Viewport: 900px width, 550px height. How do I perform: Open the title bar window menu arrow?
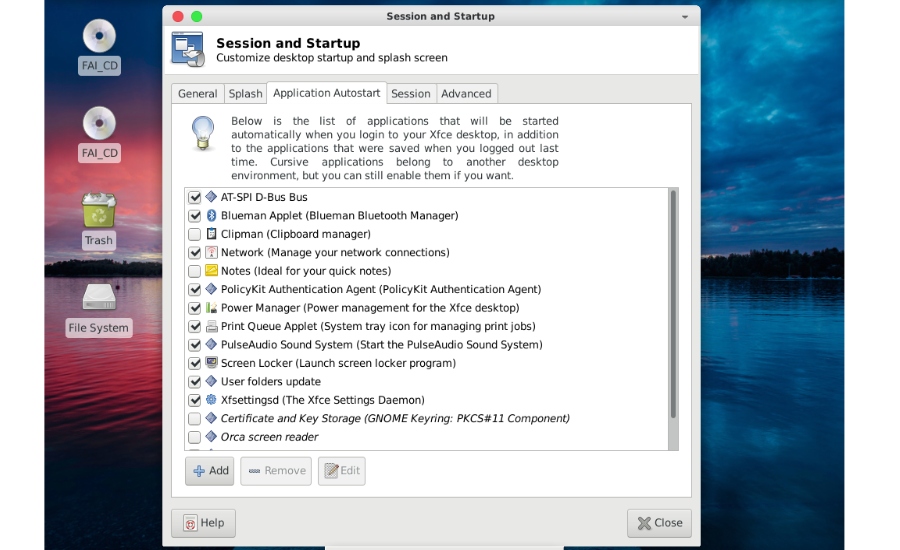(685, 17)
